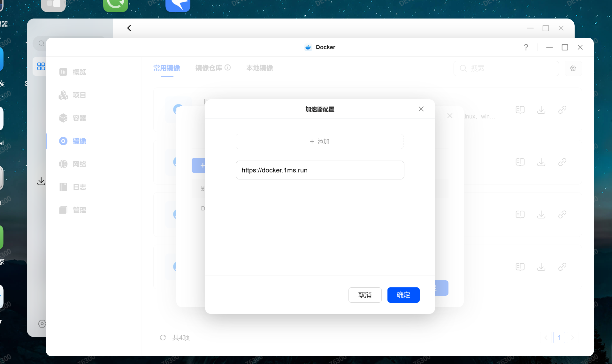Download the image in fourth row

(x=541, y=267)
